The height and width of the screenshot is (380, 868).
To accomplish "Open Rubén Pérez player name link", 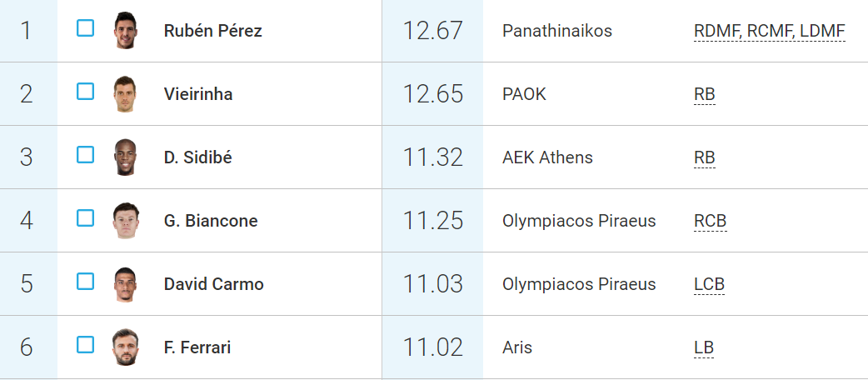I will point(212,32).
